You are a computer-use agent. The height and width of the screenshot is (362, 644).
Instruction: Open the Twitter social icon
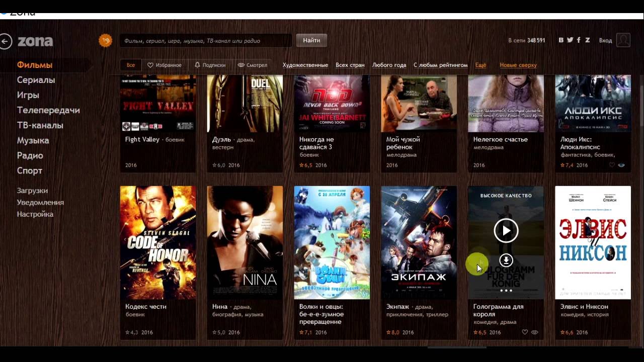(x=570, y=40)
